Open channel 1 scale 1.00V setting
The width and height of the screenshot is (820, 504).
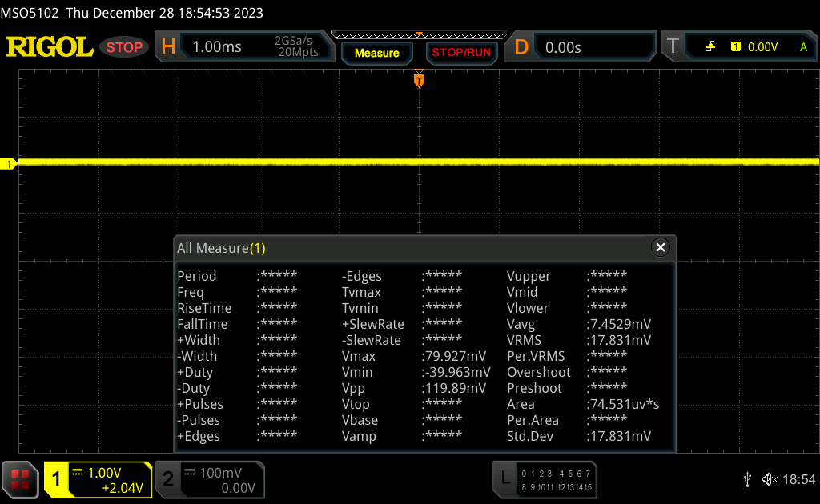[x=104, y=473]
